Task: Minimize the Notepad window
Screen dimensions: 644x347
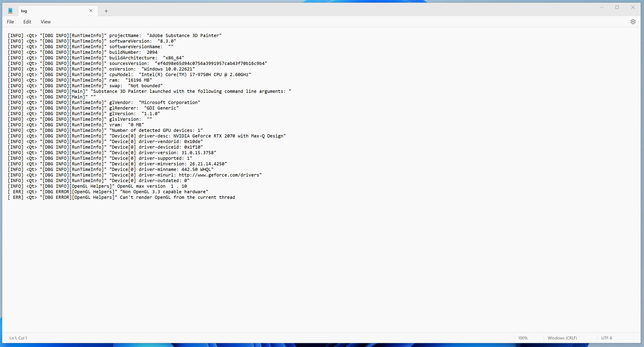Action: 602,7
